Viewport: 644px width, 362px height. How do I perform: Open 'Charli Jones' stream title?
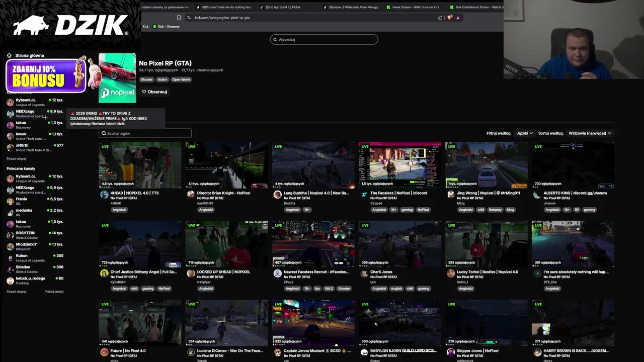click(381, 272)
